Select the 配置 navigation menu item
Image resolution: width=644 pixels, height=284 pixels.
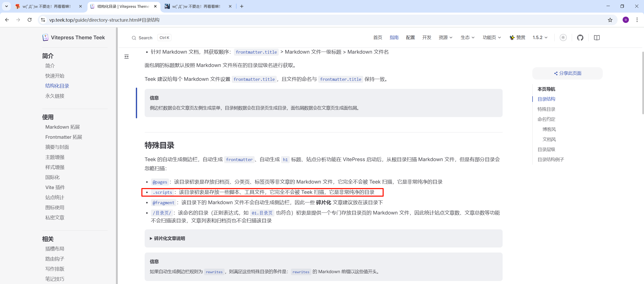[x=410, y=38]
